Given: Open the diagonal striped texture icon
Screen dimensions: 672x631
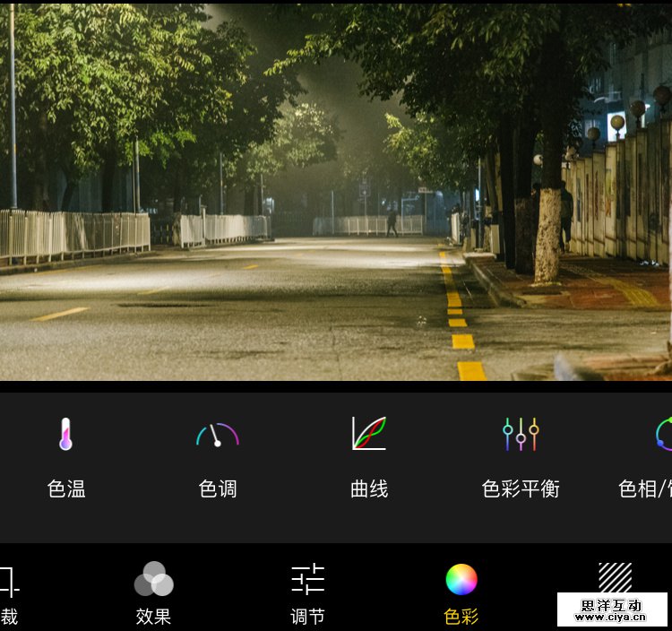Looking at the screenshot, I should (x=615, y=577).
